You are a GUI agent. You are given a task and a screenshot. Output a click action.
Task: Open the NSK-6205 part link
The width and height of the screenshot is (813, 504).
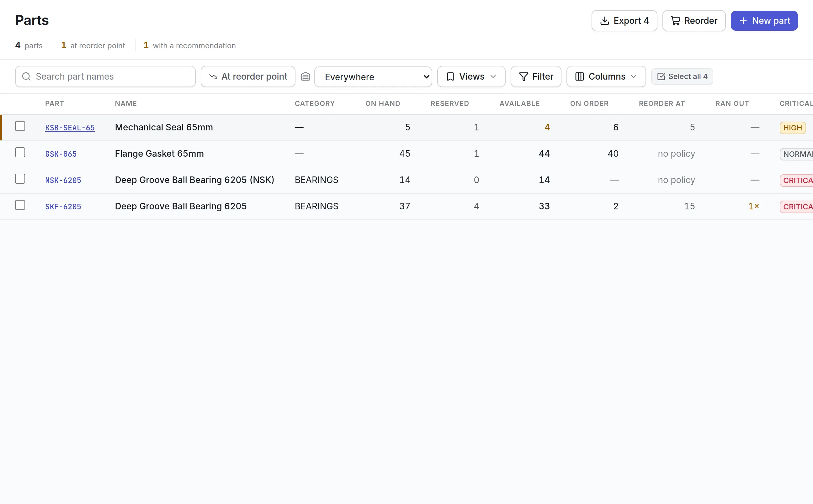click(63, 180)
